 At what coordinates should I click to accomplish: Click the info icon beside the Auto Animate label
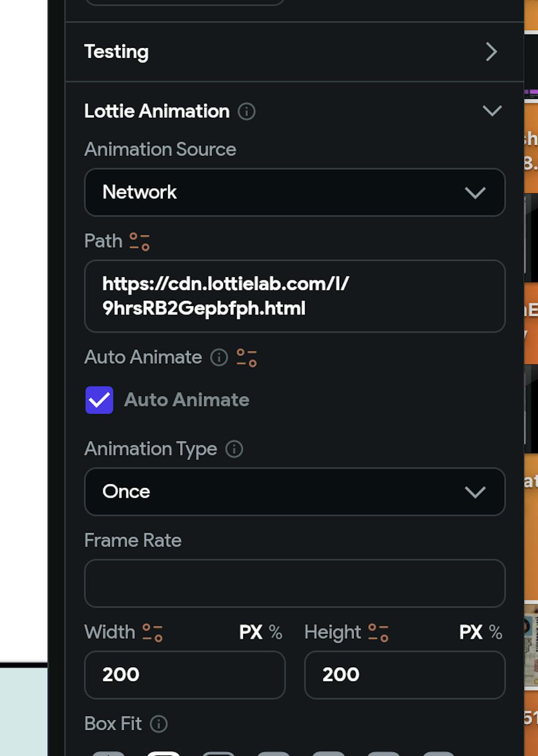tap(219, 358)
